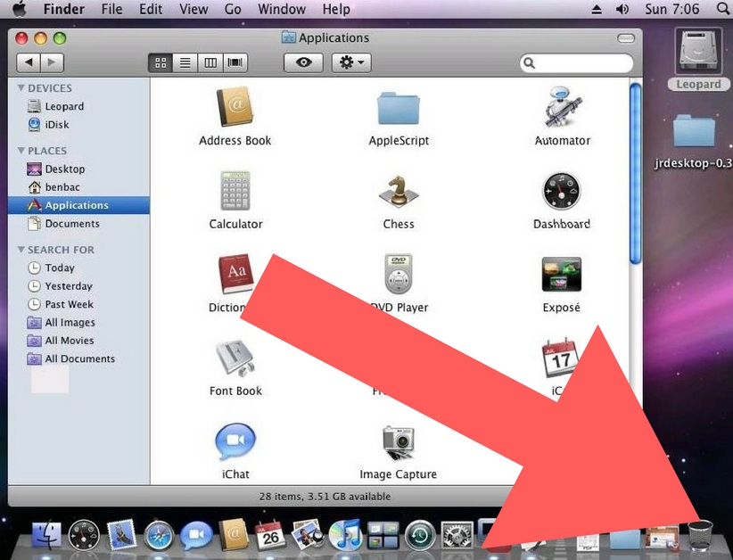Click the Finder search field

(576, 62)
